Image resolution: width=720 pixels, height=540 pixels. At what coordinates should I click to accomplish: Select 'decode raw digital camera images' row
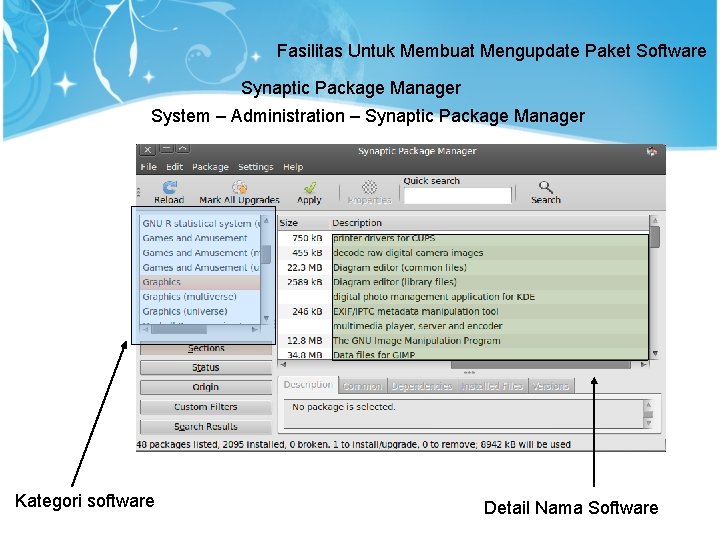click(463, 253)
